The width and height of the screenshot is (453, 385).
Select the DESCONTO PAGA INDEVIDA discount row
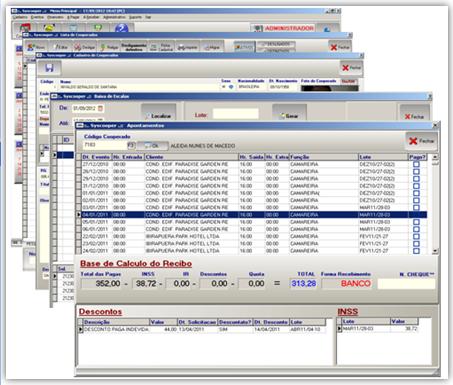202,329
